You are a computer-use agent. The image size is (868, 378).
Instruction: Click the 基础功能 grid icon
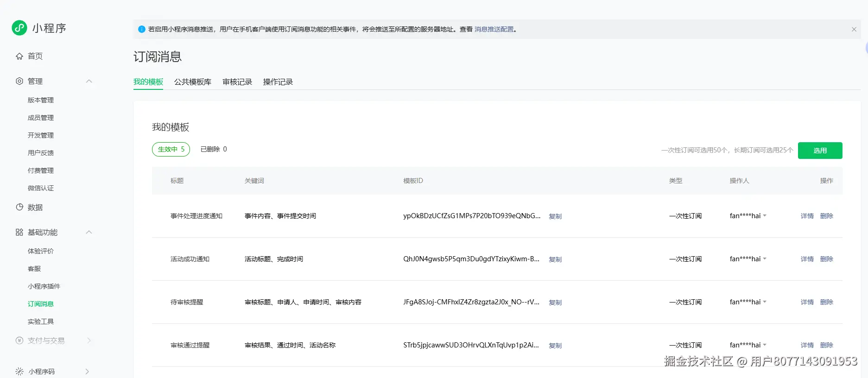pos(19,232)
